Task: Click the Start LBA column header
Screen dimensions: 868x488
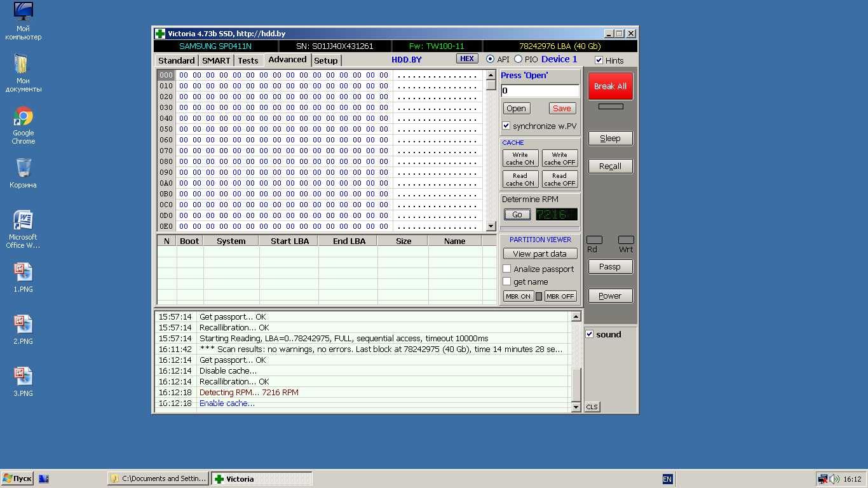Action: pos(289,241)
